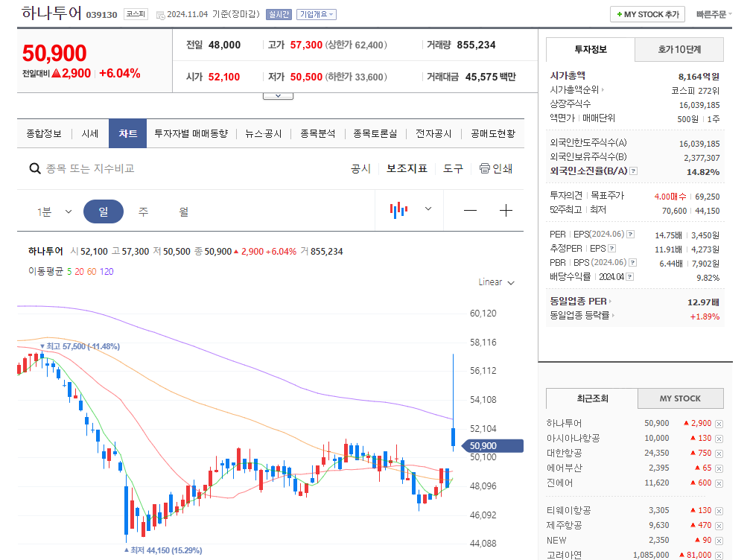
Task: Remove 진에어 from recent list
Action: pyautogui.click(x=719, y=483)
